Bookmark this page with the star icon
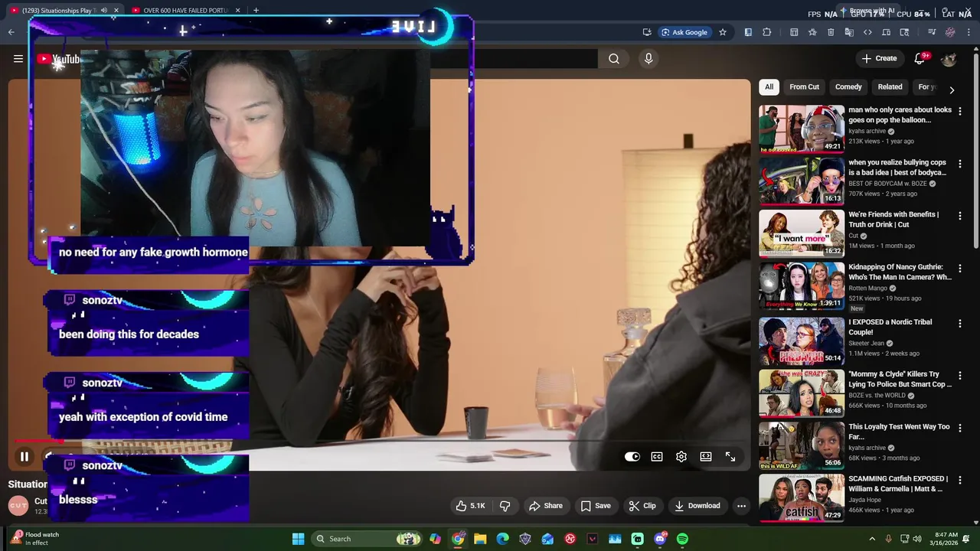The width and height of the screenshot is (980, 551). (722, 32)
